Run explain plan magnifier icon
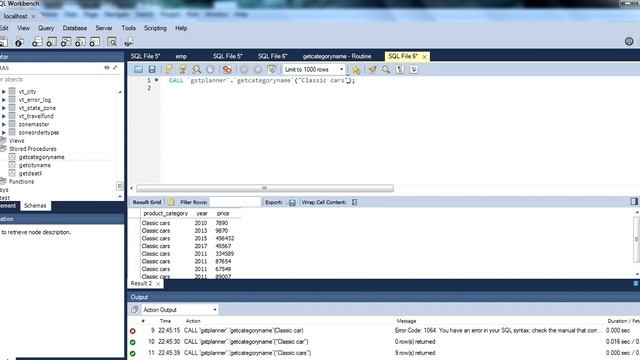 pos(197,69)
